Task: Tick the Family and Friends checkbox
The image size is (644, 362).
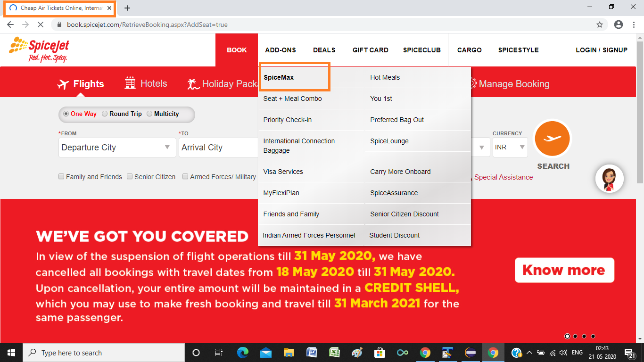Action: 61,177
